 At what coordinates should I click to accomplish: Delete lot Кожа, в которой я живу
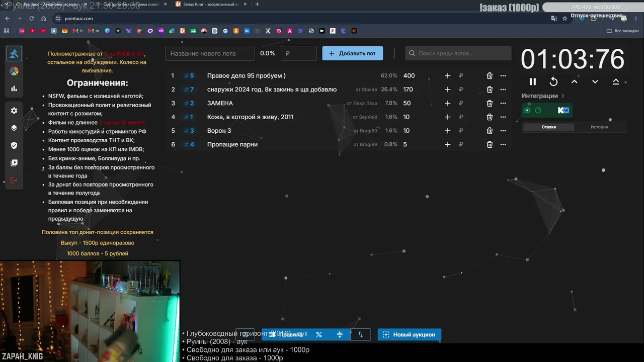[490, 117]
